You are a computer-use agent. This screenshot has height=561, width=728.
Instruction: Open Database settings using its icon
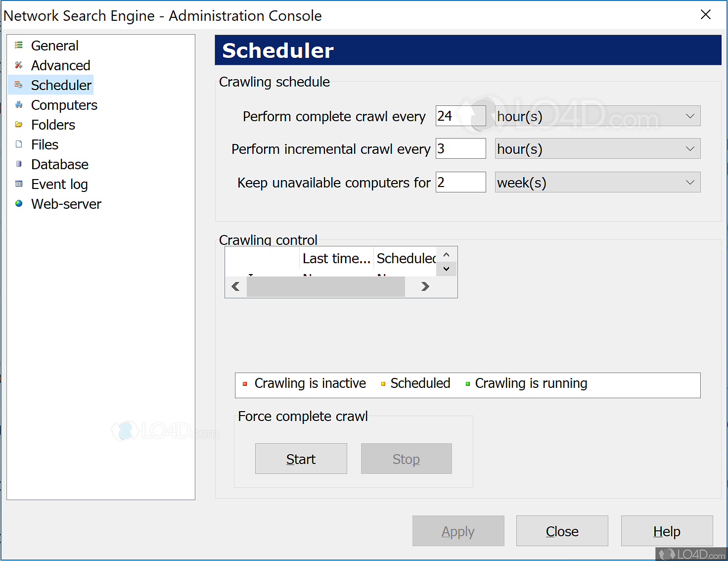tap(18, 164)
